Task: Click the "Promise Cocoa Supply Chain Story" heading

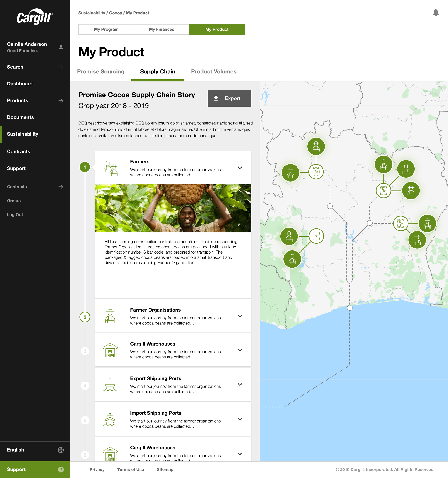Action: click(137, 95)
